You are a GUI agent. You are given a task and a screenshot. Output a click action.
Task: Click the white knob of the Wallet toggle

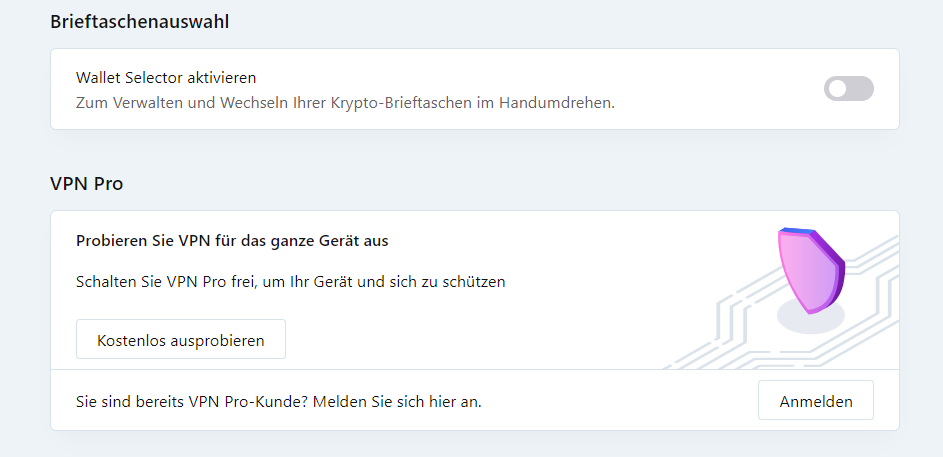tap(838, 89)
